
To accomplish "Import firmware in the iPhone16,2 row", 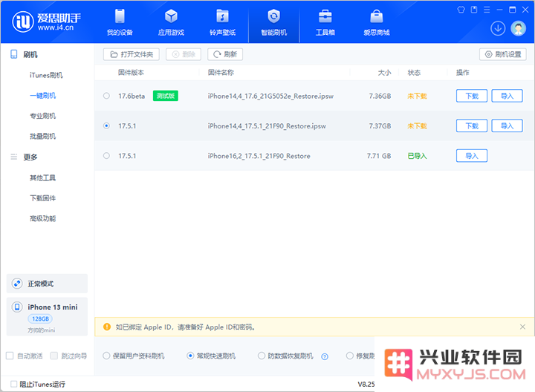I will tap(472, 156).
